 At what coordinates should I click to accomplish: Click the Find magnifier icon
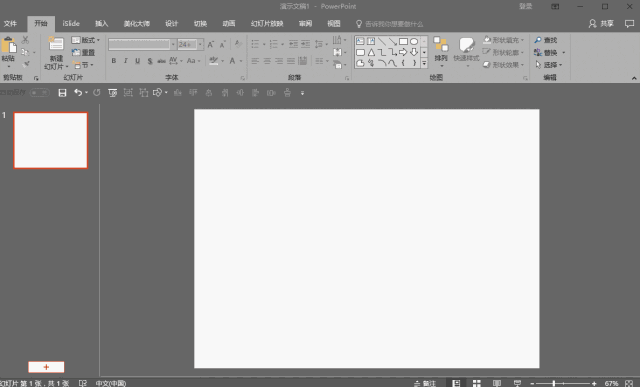[x=538, y=40]
